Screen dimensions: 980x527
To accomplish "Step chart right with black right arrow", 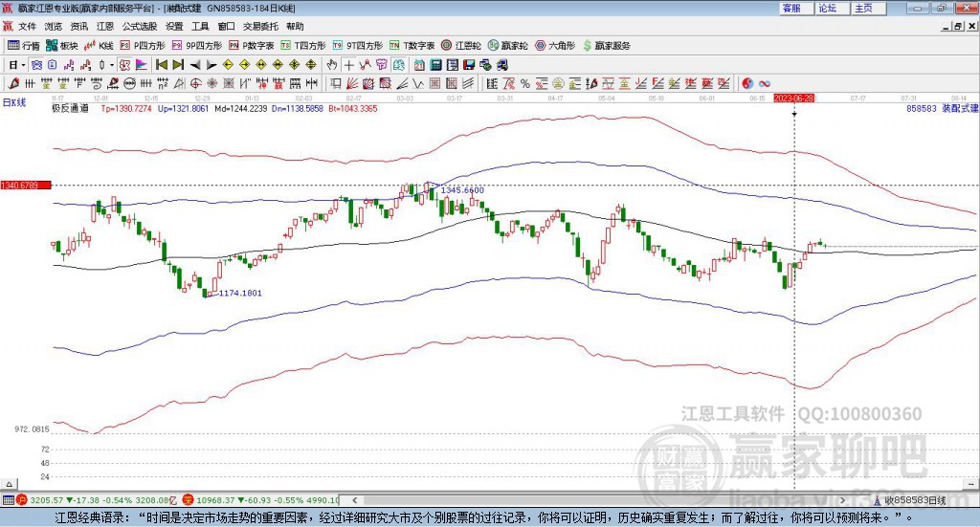I will pyautogui.click(x=212, y=65).
